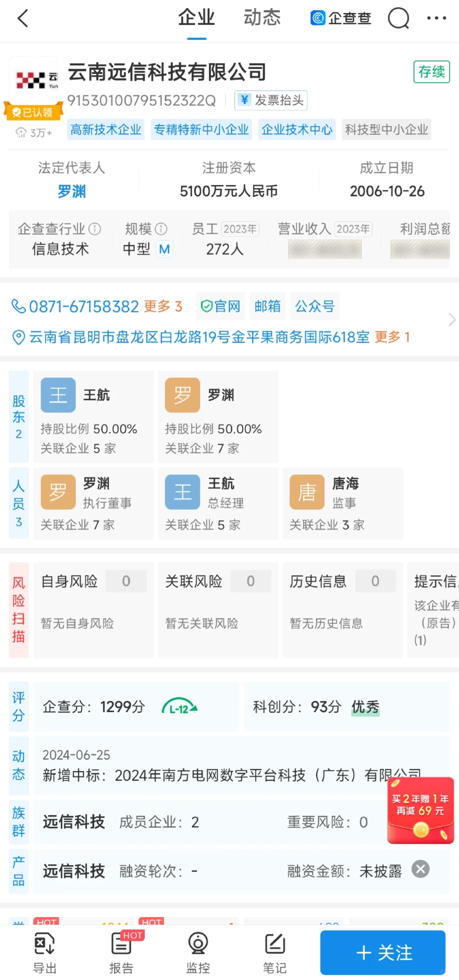Open the 风险扫描 section tab
The image size is (459, 980).
click(19, 610)
